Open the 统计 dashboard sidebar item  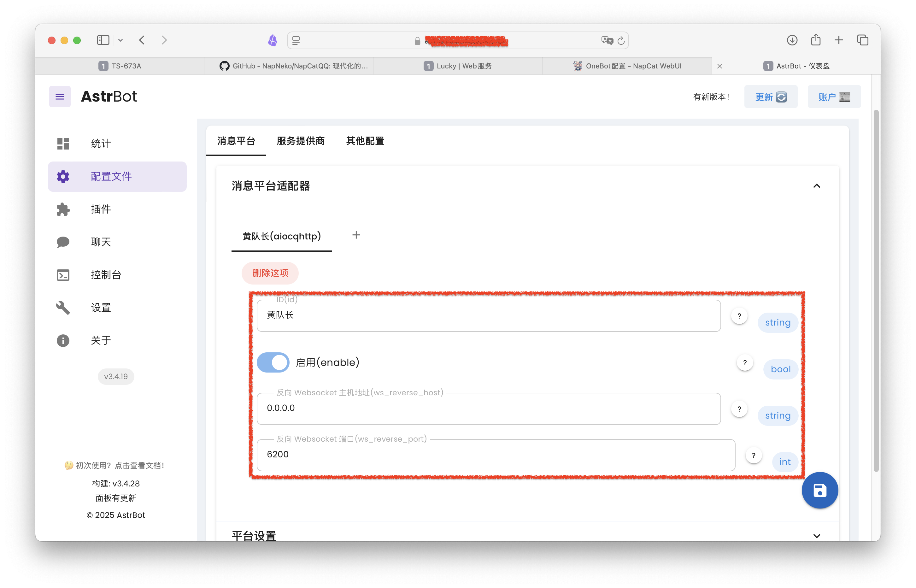(117, 144)
